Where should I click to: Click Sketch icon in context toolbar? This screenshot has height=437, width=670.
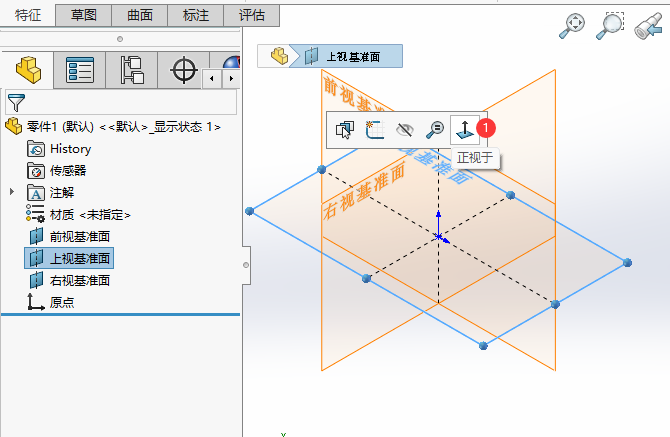[x=345, y=129]
